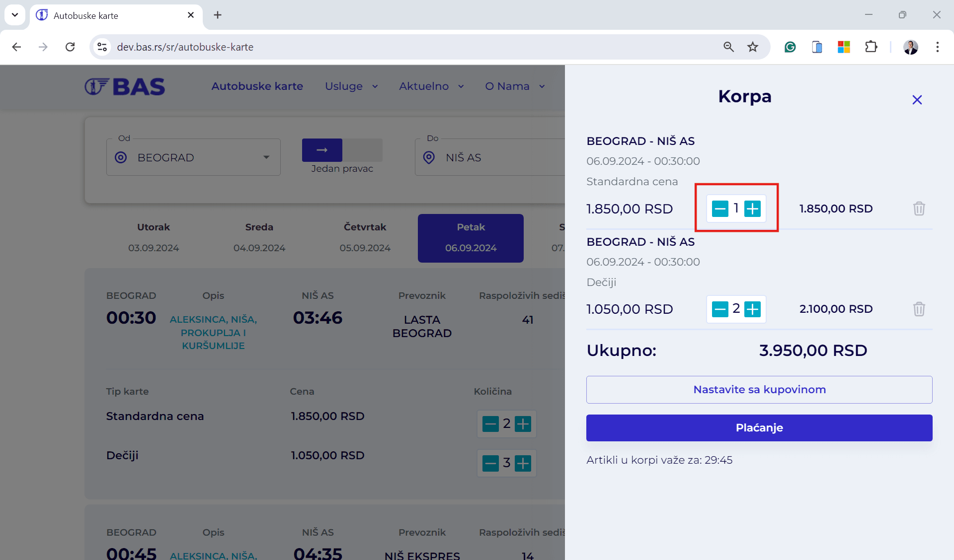Open the tab search dropdown
954x560 pixels.
pos(15,15)
